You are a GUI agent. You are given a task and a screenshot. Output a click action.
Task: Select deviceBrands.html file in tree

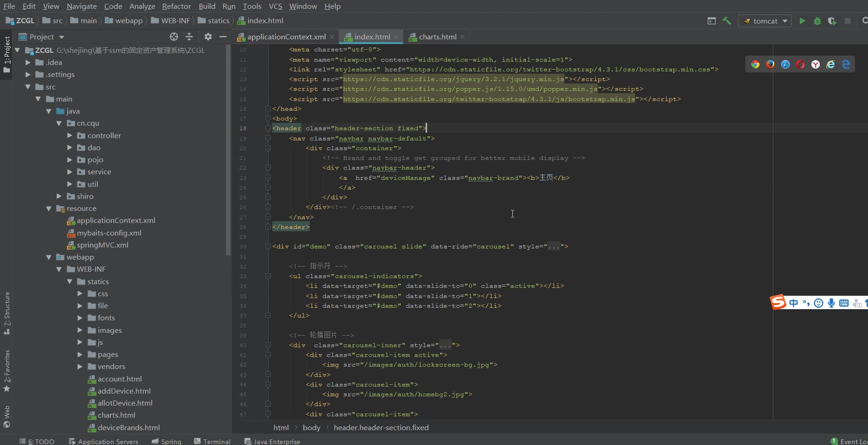tap(128, 427)
